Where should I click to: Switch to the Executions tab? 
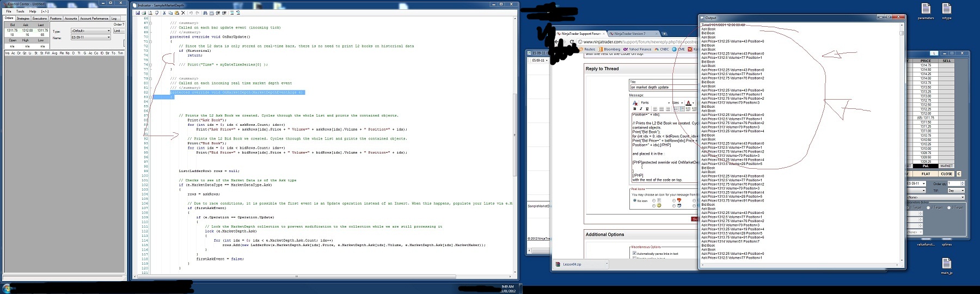[x=40, y=19]
